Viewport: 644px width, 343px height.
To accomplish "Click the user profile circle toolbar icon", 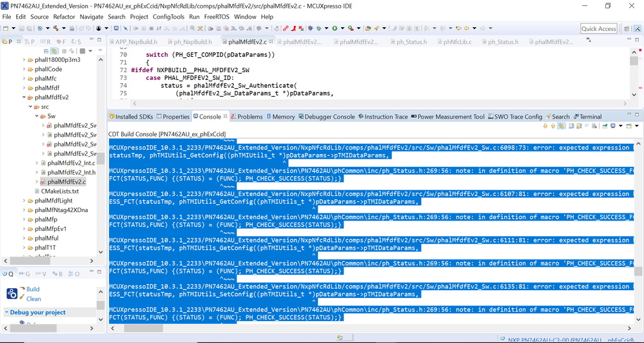I will pos(99,28).
